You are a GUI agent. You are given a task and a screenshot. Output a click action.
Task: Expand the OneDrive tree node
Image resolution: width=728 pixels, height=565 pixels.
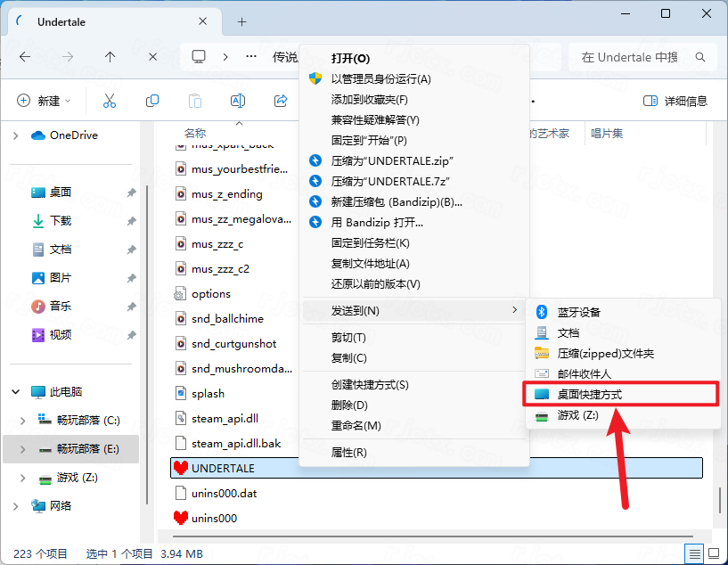click(16, 135)
